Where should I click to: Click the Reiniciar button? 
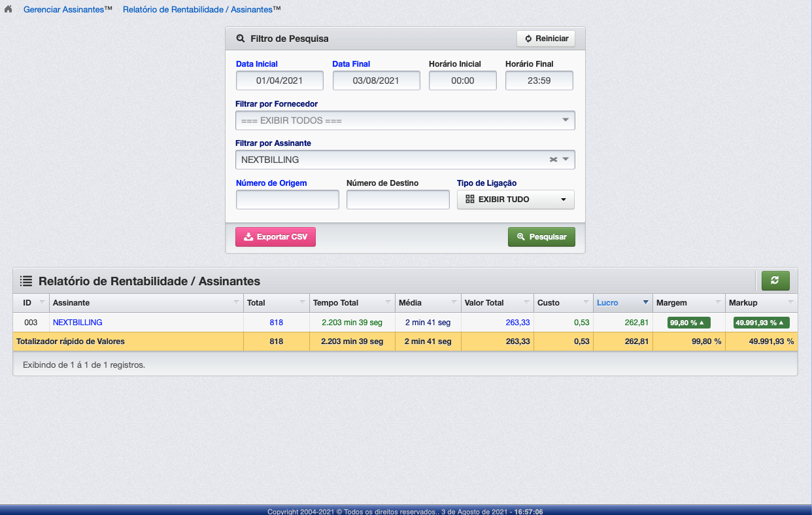tap(546, 39)
